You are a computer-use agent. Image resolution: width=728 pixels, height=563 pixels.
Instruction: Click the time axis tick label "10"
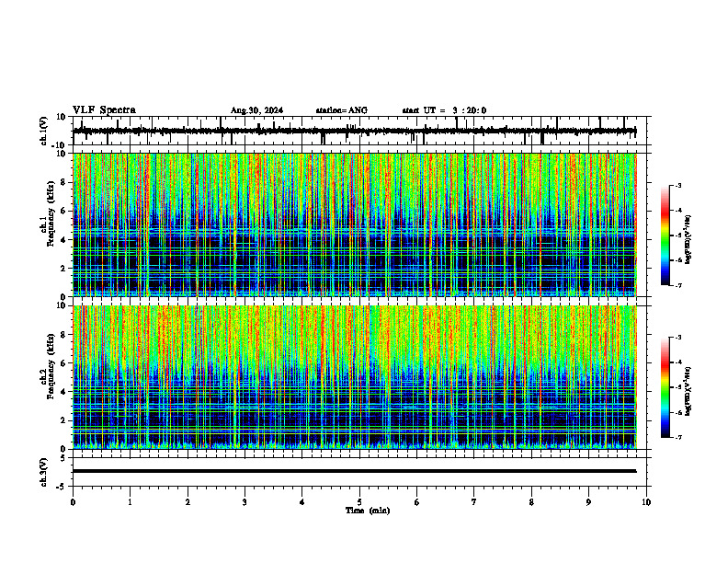pyautogui.click(x=646, y=502)
